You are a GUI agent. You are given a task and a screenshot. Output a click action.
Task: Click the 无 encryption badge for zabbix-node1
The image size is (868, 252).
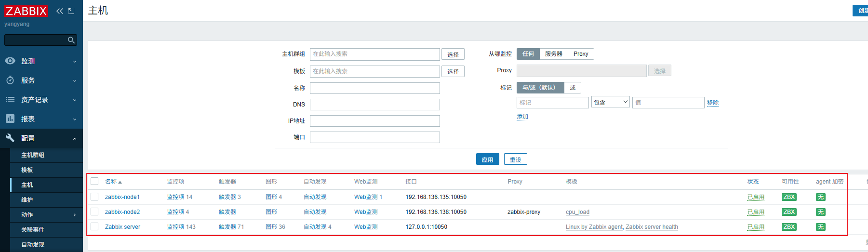tap(820, 197)
